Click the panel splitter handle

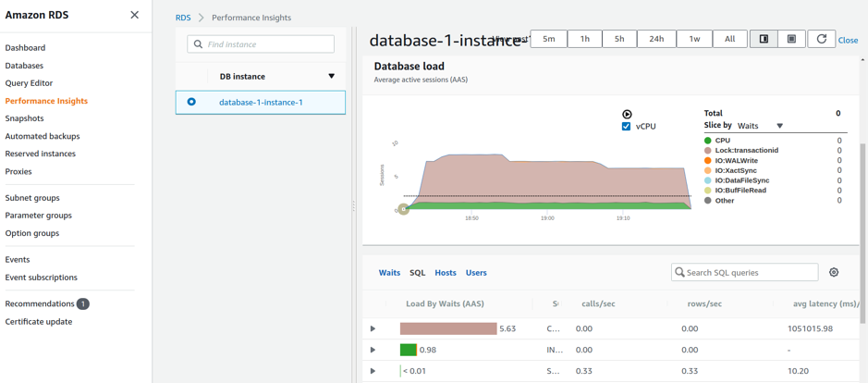click(353, 205)
